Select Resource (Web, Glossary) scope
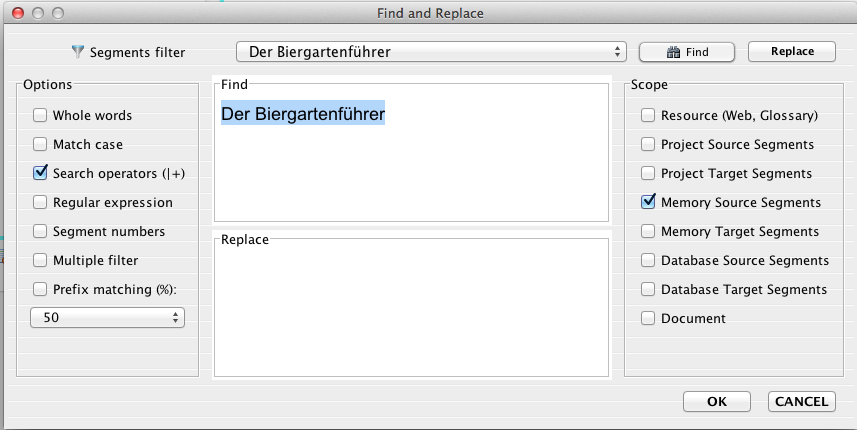The width and height of the screenshot is (857, 430). click(x=649, y=116)
